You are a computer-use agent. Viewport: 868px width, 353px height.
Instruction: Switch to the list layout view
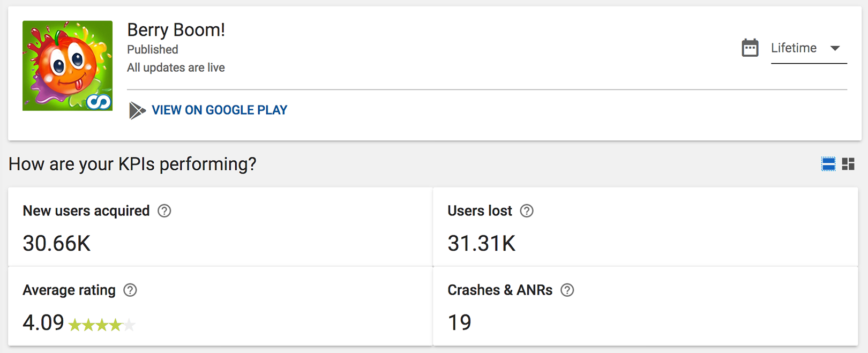[828, 164]
